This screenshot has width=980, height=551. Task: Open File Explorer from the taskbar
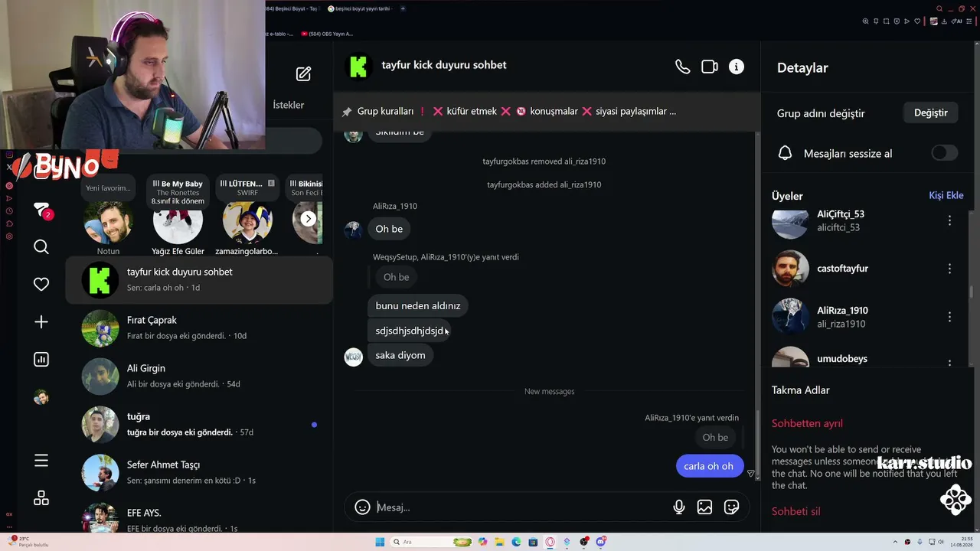(499, 542)
